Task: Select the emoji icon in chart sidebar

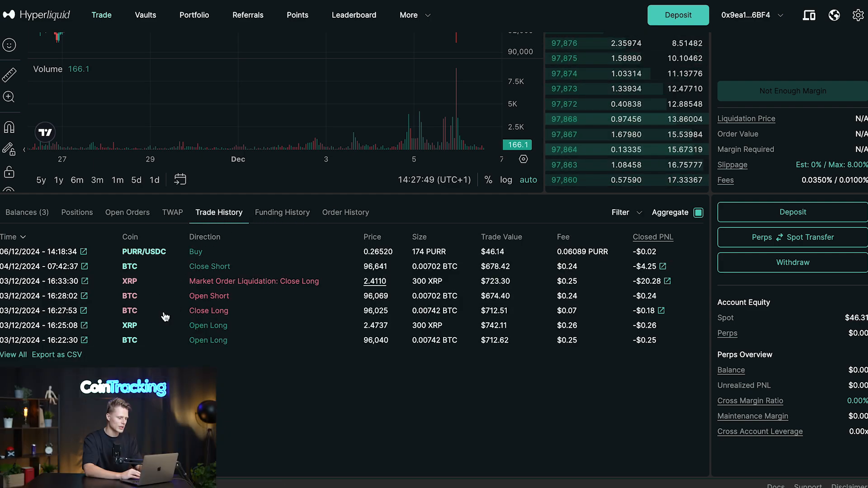Action: (x=9, y=45)
